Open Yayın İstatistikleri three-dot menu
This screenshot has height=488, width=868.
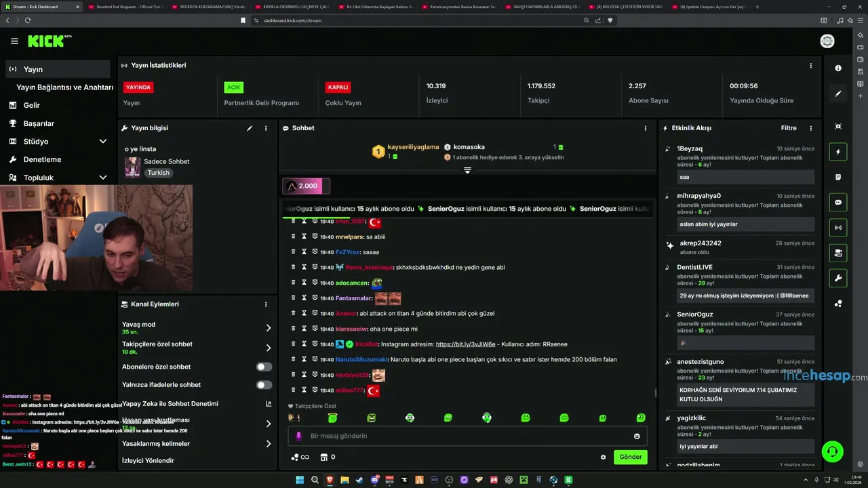810,66
